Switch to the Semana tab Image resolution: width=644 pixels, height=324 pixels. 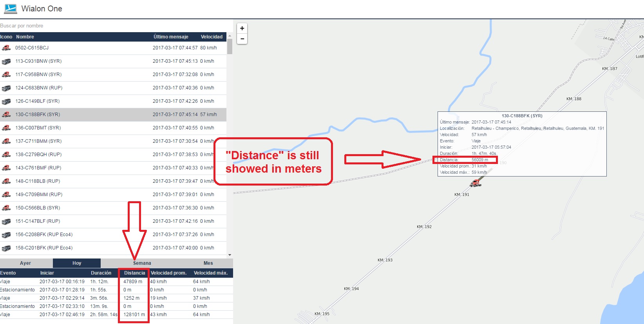pyautogui.click(x=142, y=263)
